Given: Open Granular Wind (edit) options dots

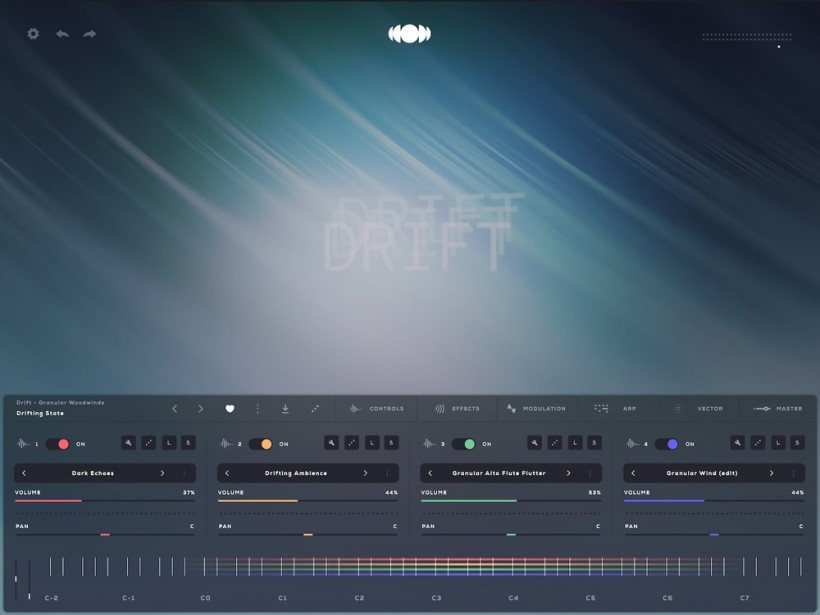Looking at the screenshot, I should [x=793, y=473].
